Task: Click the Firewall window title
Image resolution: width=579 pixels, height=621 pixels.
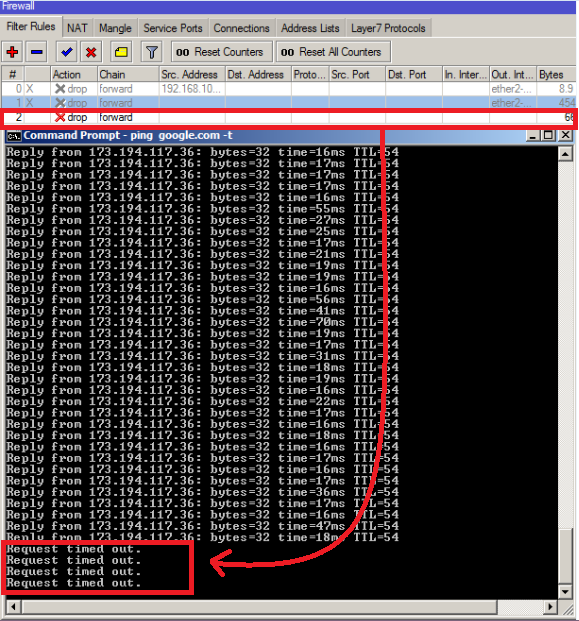Action: point(18,6)
